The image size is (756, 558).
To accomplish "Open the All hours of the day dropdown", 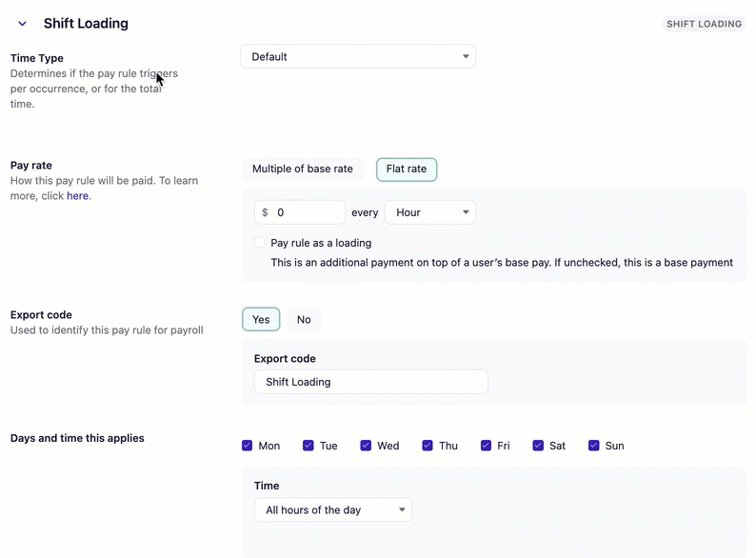I will pyautogui.click(x=333, y=510).
